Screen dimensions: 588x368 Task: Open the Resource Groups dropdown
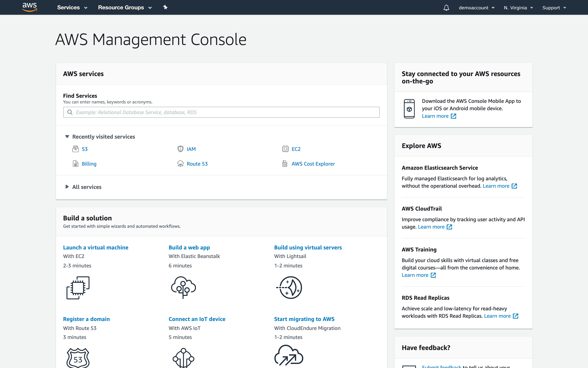(x=125, y=8)
